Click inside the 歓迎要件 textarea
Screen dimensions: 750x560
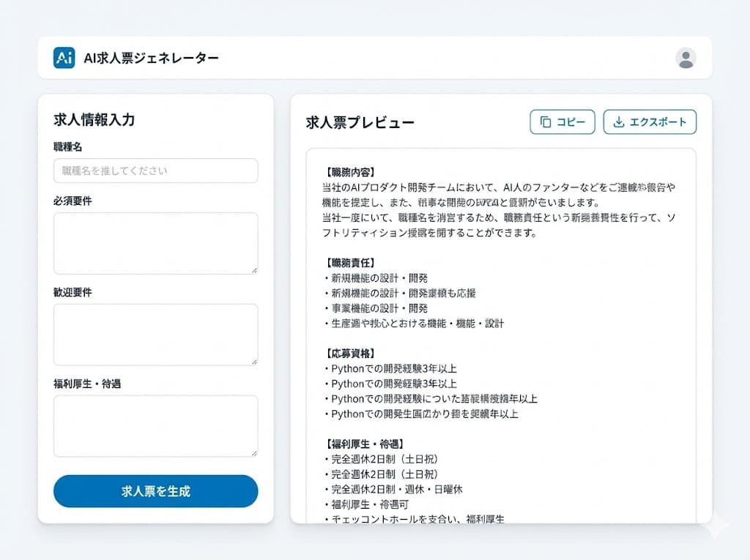coord(155,335)
